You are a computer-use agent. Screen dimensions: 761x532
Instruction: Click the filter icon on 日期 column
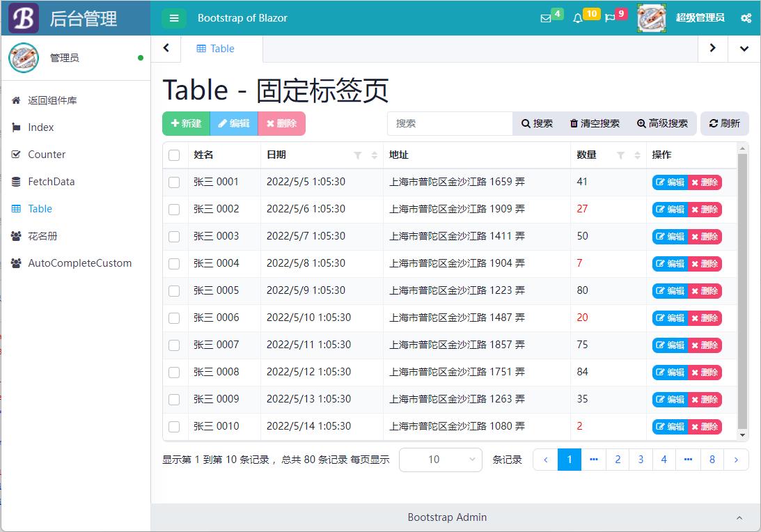click(359, 155)
